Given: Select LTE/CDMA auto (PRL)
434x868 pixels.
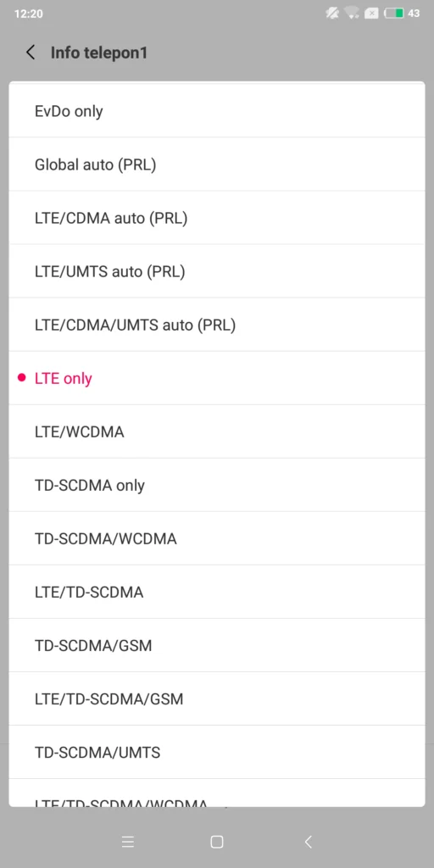Looking at the screenshot, I should click(217, 218).
